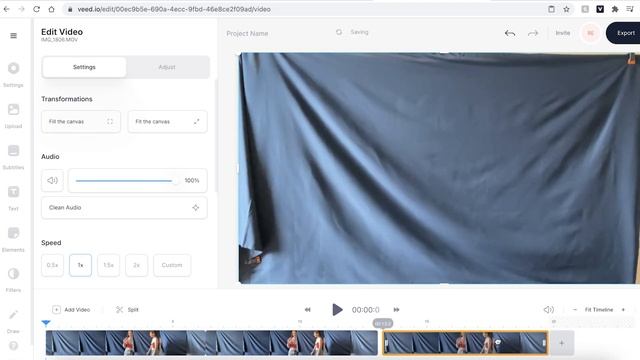The image size is (640, 360).
Task: Click the VEED extension icon in browser toolbar
Action: coord(600,9)
